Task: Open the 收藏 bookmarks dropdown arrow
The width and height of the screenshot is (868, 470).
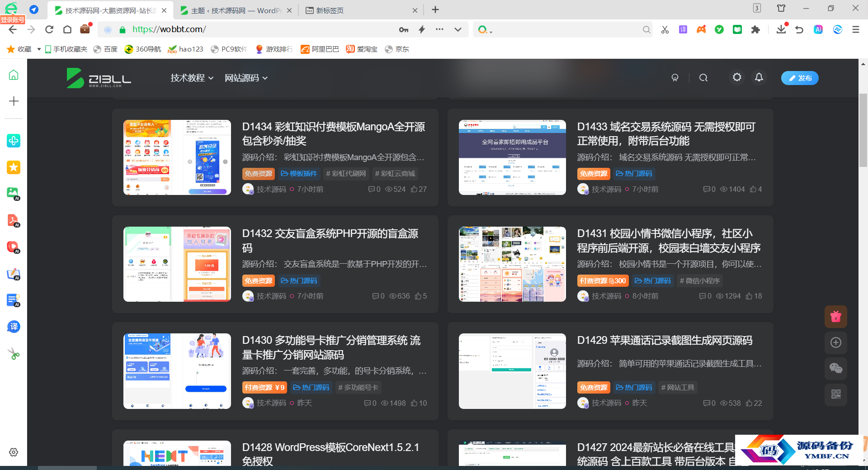Action: coord(39,49)
